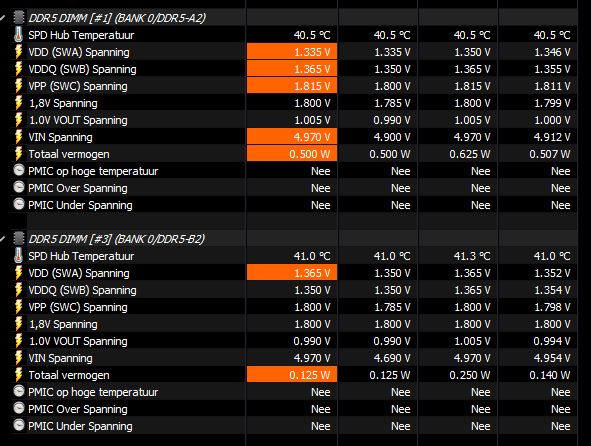
Task: Click clock icon for DIMM #1 PMIC op hoge temperatuur
Action: click(18, 170)
